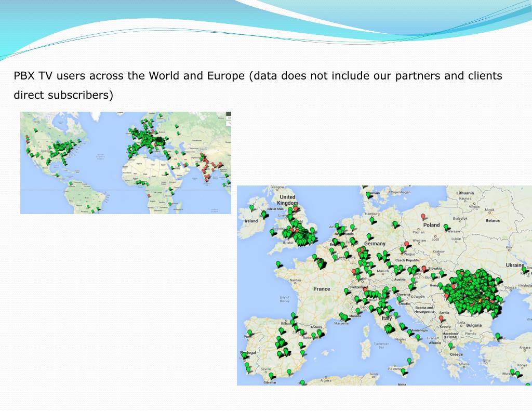This screenshot has height=411, width=532.
Task: Click the slide heading about PBX TV users
Action: tap(258, 85)
